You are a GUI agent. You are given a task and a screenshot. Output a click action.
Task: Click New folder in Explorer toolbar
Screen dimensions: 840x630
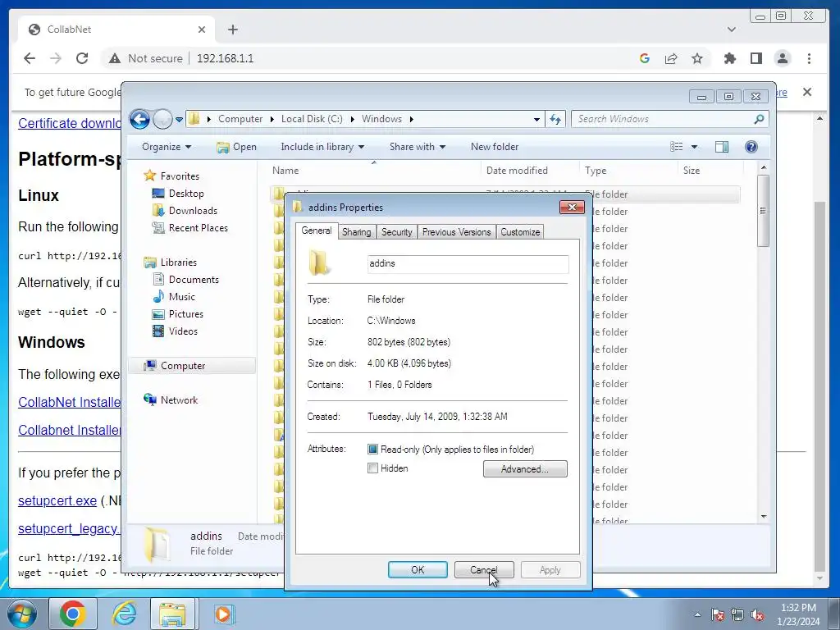click(x=495, y=147)
